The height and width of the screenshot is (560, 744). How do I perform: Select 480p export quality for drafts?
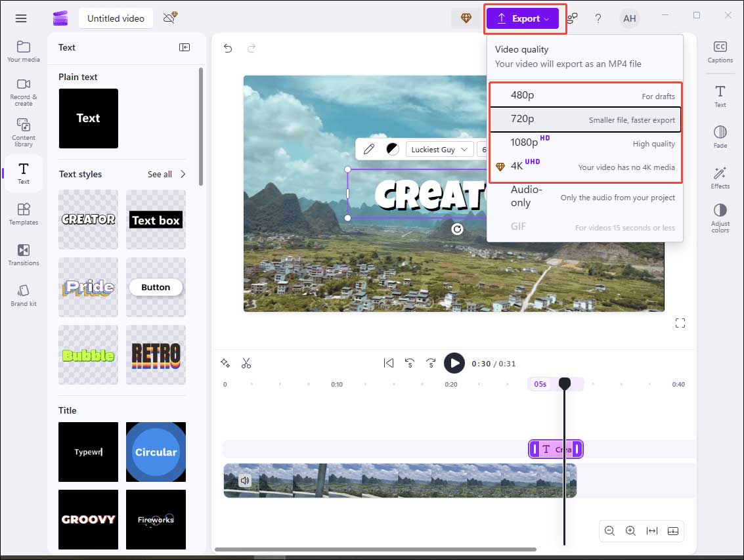[x=584, y=95]
